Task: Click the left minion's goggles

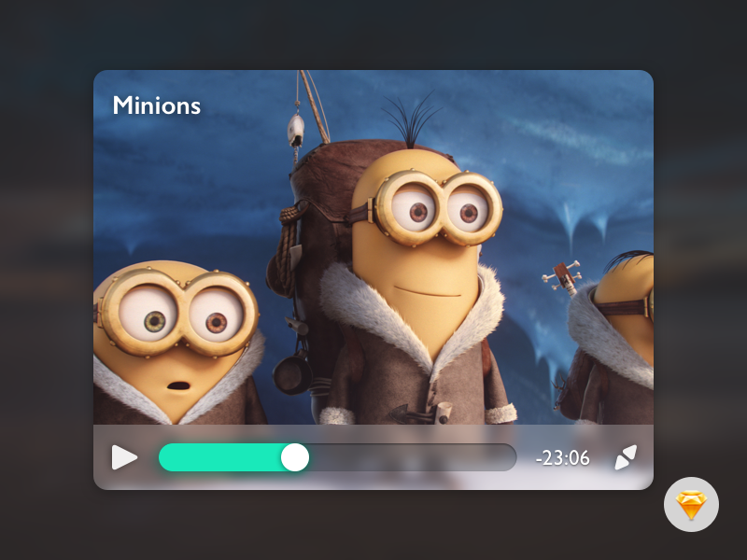Action: pyautogui.click(x=177, y=313)
